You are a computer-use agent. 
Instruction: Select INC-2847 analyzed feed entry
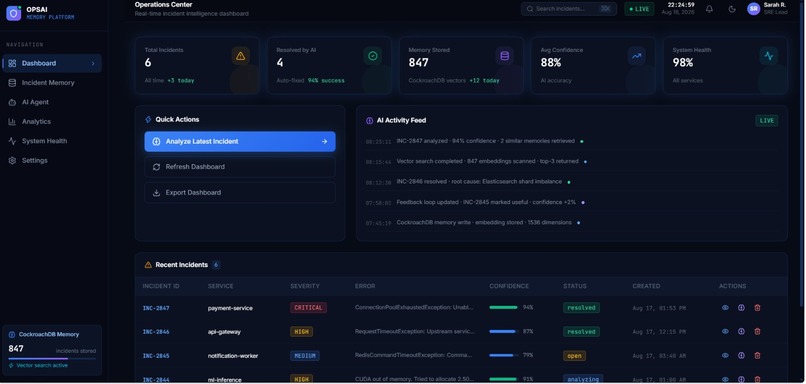click(572, 141)
